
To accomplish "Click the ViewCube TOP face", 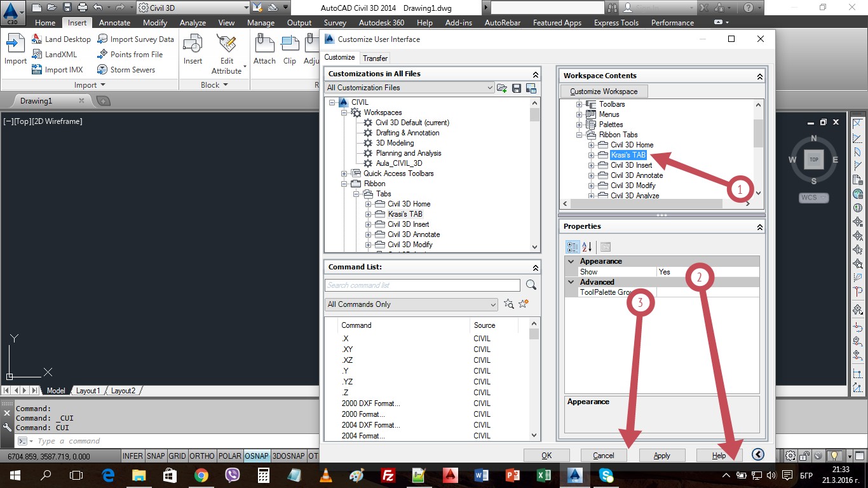I will click(x=814, y=160).
